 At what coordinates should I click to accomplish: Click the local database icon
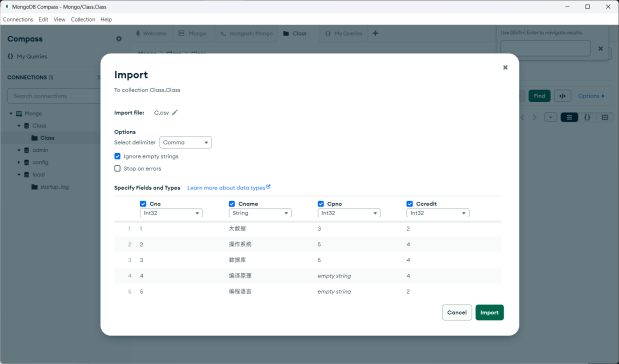[26, 175]
